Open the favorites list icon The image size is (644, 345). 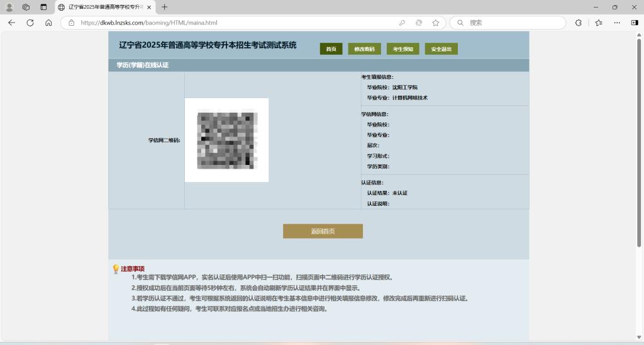[599, 23]
